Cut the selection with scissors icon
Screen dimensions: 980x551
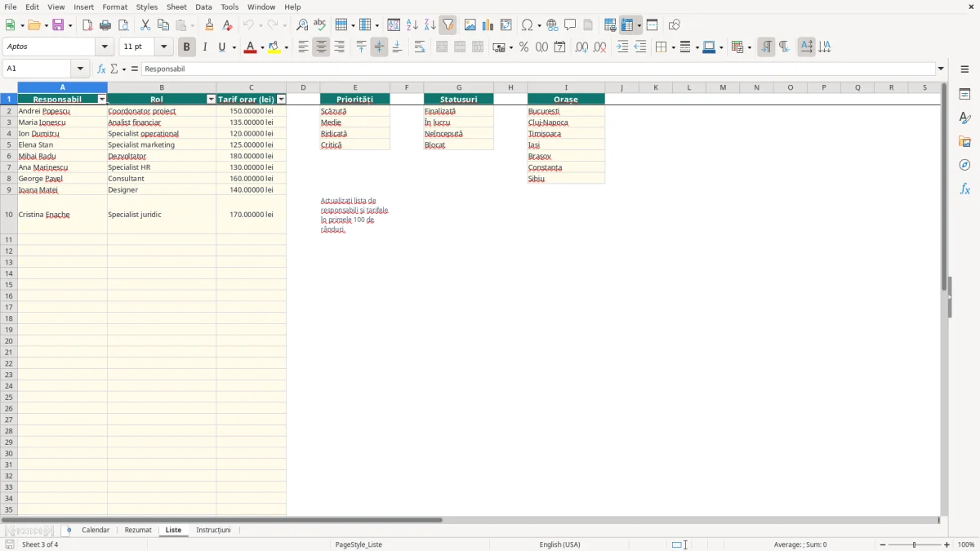pyautogui.click(x=145, y=25)
